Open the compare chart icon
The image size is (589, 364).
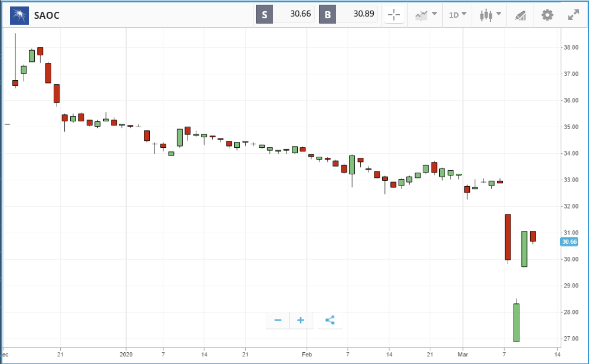[x=422, y=15]
